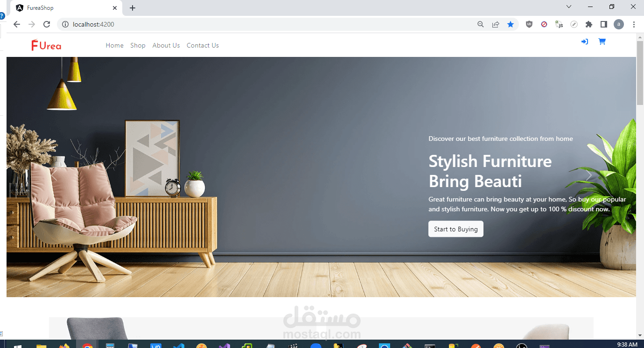Click the page vertical scrollbar
644x348 pixels.
(x=640, y=187)
